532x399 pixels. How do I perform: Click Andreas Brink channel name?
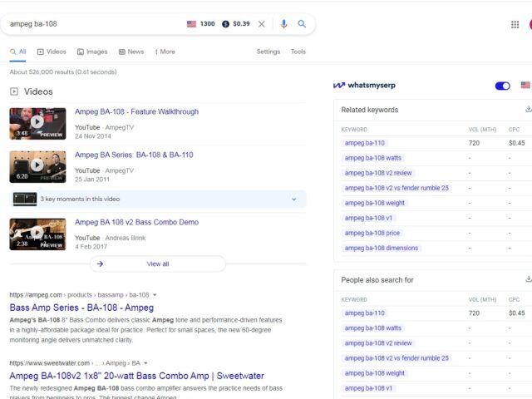[126, 238]
